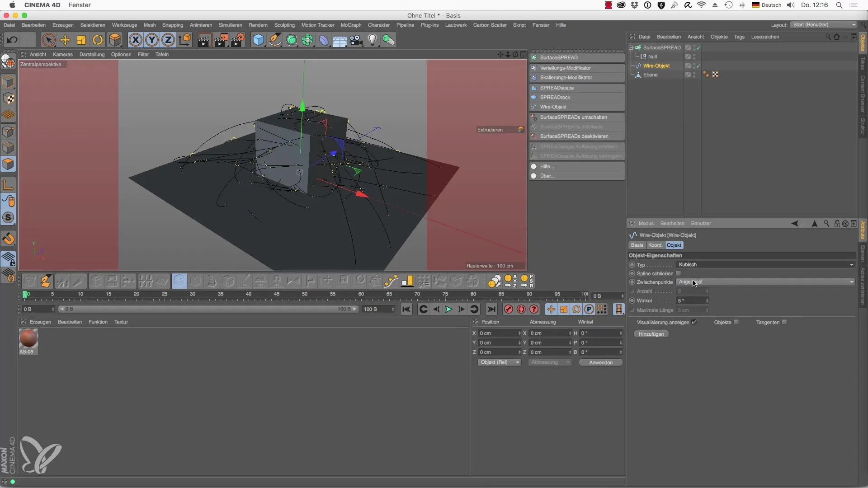Select the Ebene object in the tree
The width and height of the screenshot is (868, 488).
point(650,75)
